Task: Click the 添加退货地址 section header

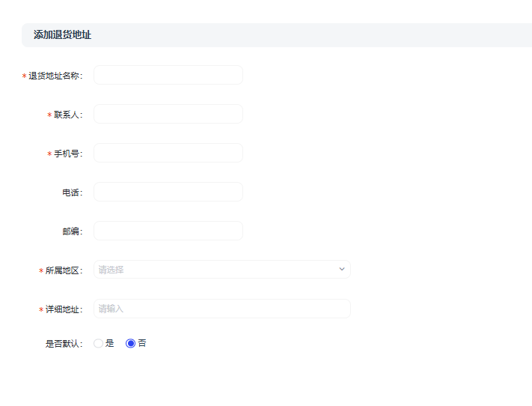Action: pos(62,35)
